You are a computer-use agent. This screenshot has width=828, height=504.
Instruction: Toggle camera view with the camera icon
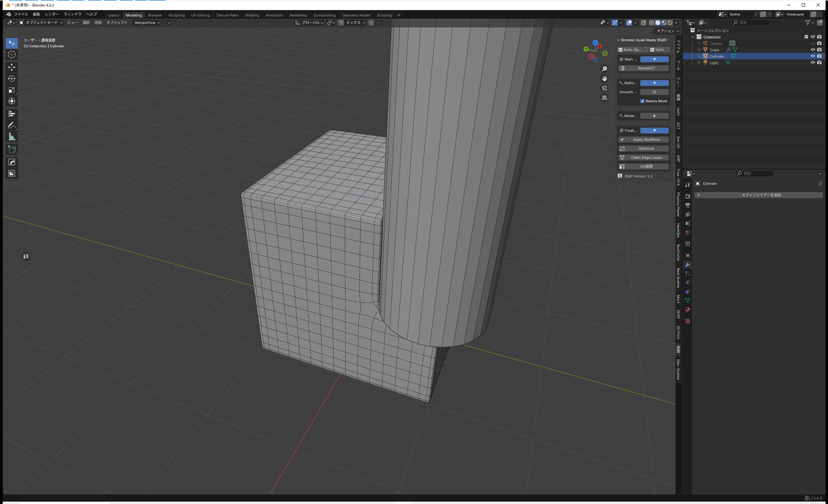point(604,88)
